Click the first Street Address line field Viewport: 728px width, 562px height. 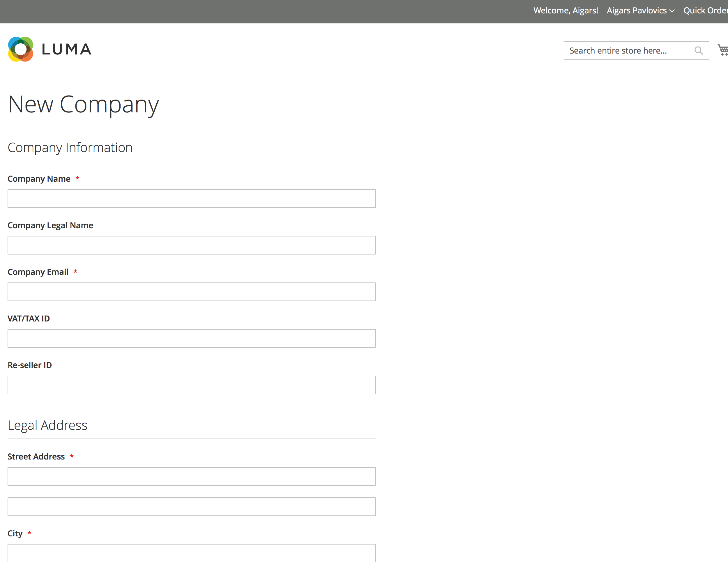point(192,476)
